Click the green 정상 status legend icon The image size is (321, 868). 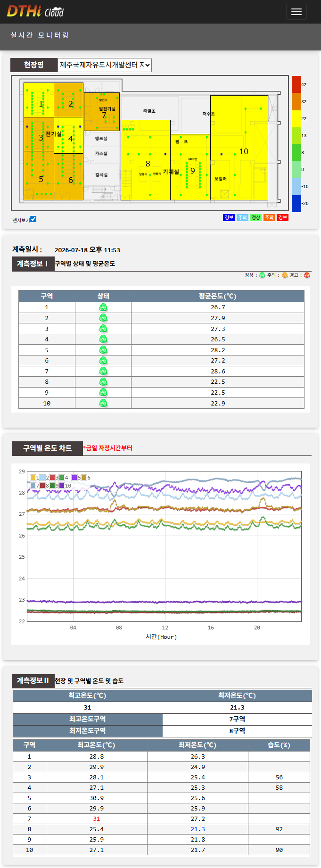tap(262, 275)
